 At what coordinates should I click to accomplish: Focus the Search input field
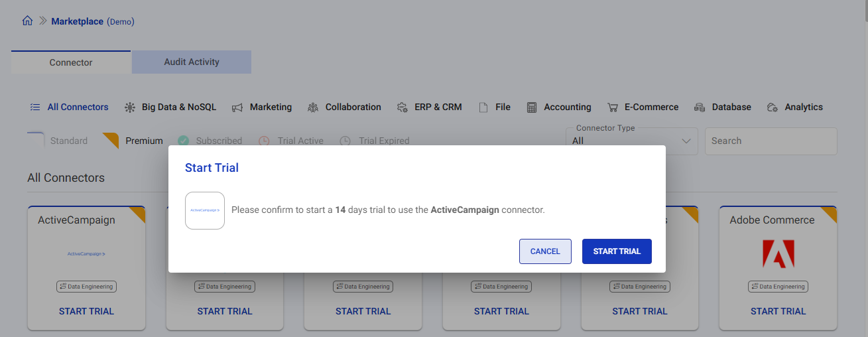pyautogui.click(x=771, y=141)
